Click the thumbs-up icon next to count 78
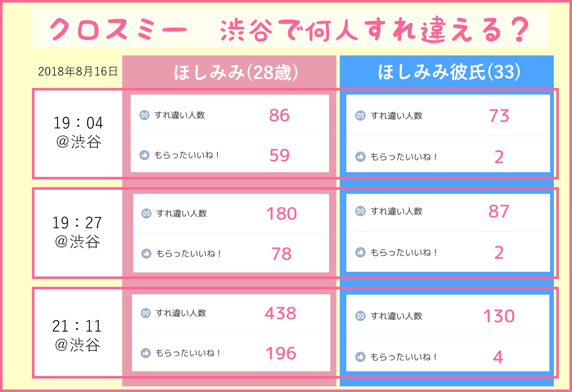The height and width of the screenshot is (392, 572). (146, 253)
